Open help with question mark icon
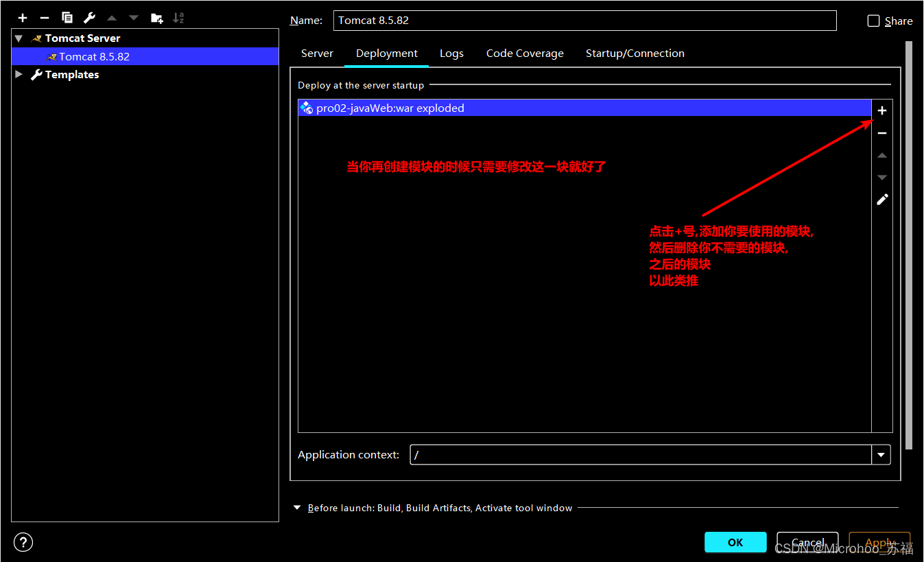 pyautogui.click(x=23, y=542)
